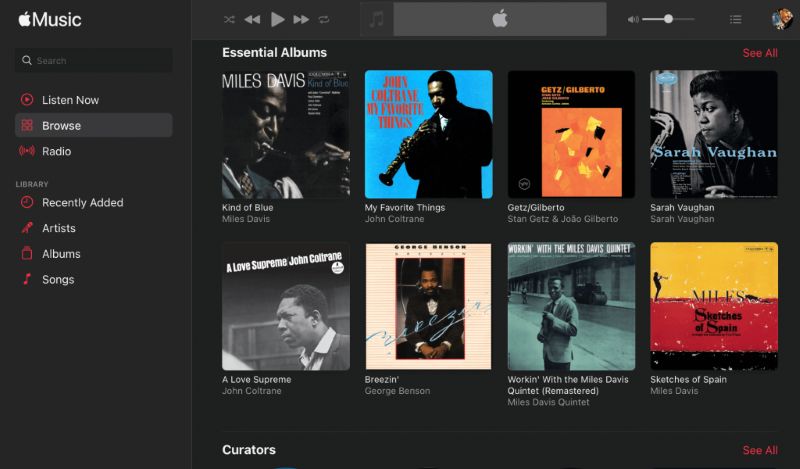Open Radio in the sidebar
This screenshot has width=800, height=469.
coord(93,151)
